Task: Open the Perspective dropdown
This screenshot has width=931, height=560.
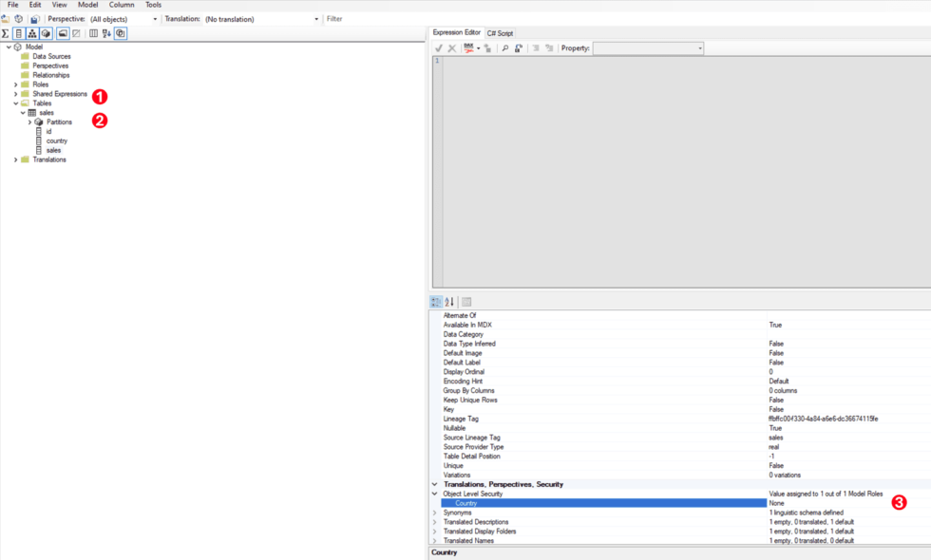Action: coord(123,19)
